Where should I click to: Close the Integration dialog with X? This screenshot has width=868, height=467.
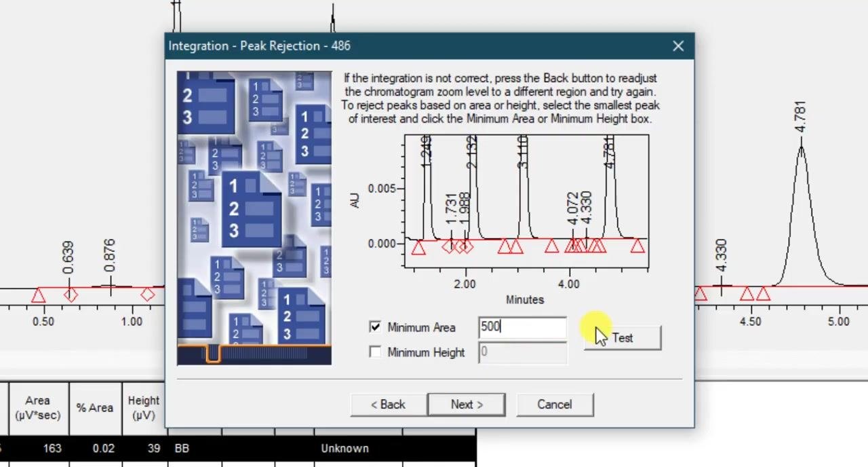click(x=678, y=46)
